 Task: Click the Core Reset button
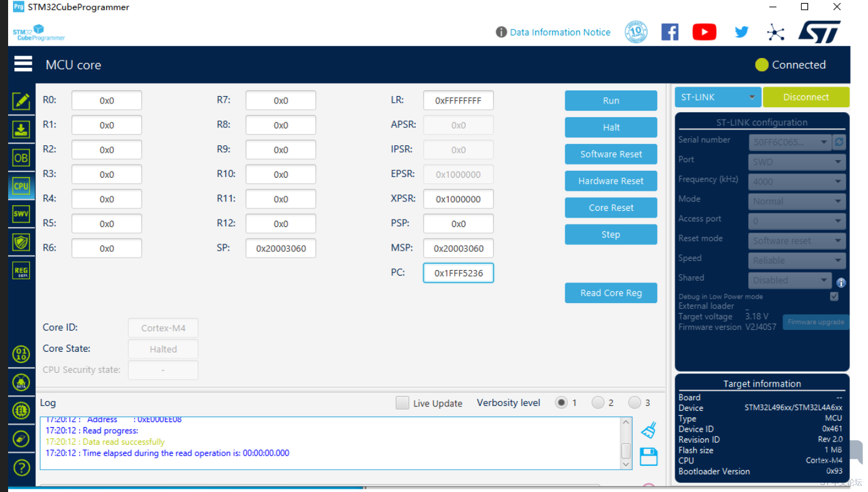[611, 208]
